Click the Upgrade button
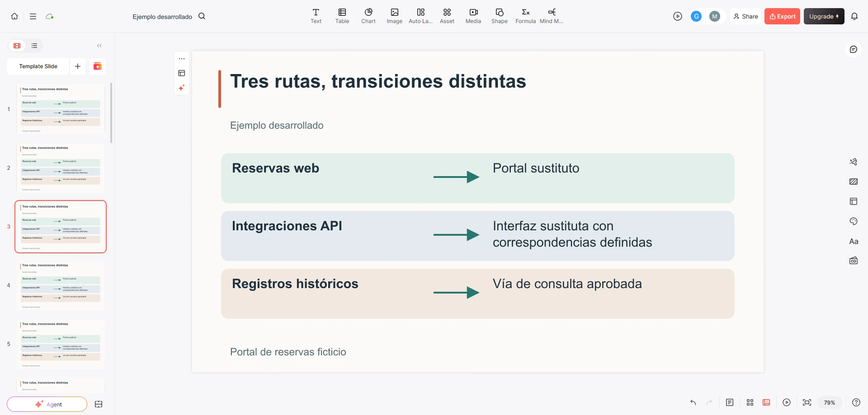 pos(824,16)
